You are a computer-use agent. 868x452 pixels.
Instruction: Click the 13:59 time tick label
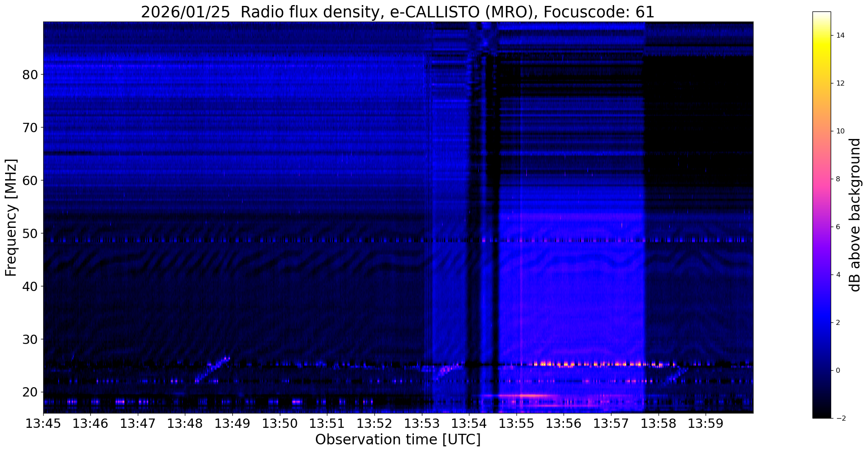706,424
